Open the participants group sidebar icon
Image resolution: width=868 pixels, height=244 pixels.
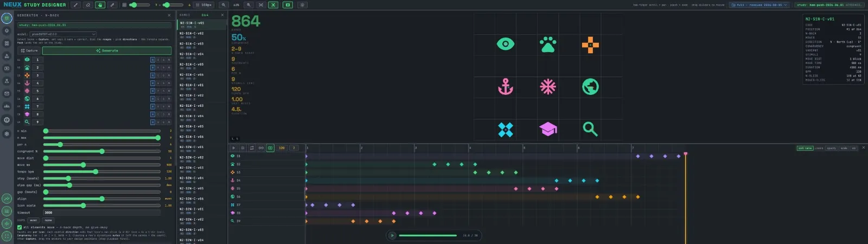coord(7,106)
